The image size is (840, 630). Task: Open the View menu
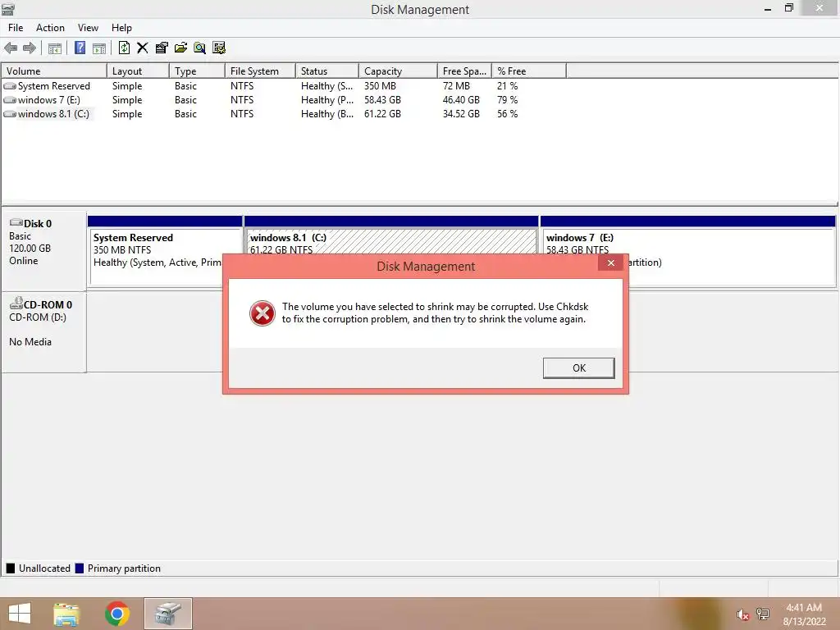click(x=88, y=28)
